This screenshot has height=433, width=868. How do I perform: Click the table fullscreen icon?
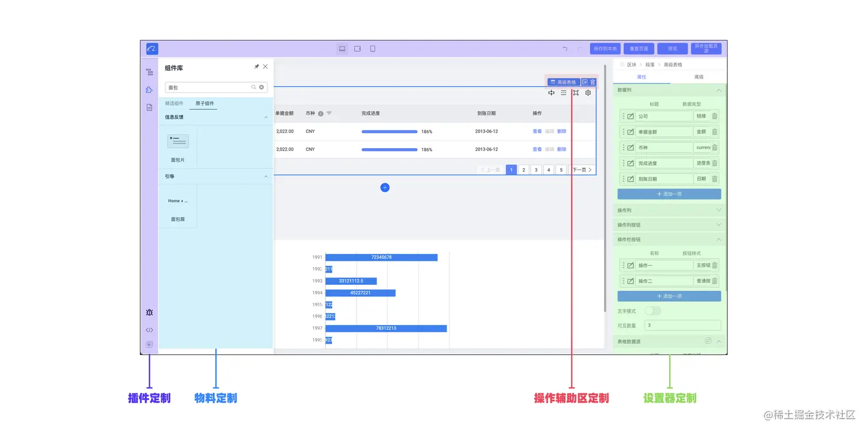click(576, 92)
